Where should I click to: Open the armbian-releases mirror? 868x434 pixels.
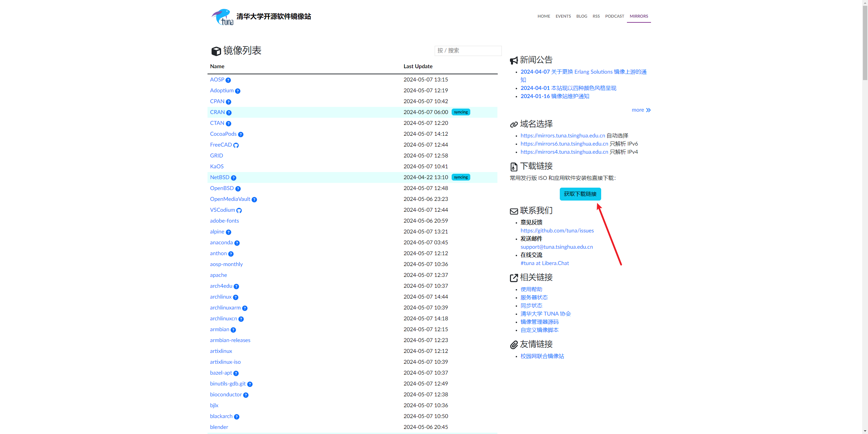click(230, 340)
